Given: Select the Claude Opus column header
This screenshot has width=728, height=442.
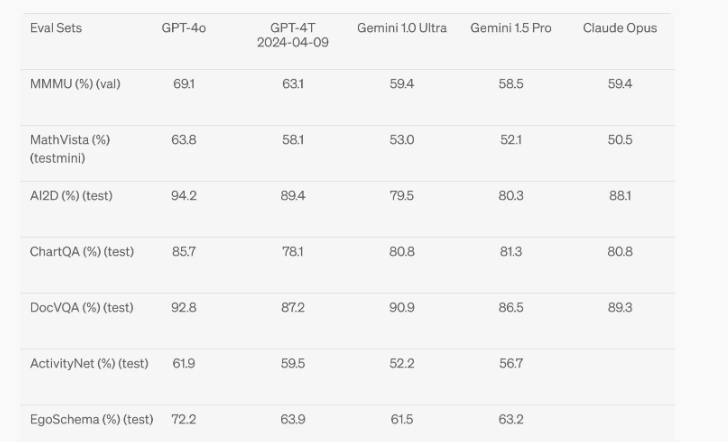Looking at the screenshot, I should pos(620,28).
